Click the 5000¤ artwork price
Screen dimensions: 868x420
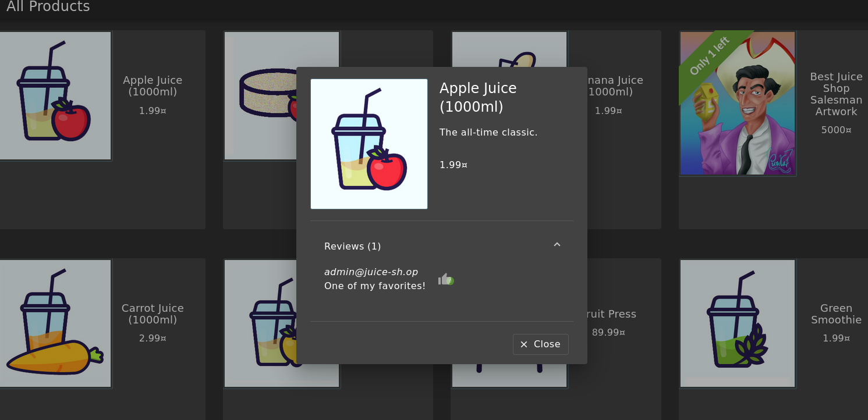click(x=836, y=130)
